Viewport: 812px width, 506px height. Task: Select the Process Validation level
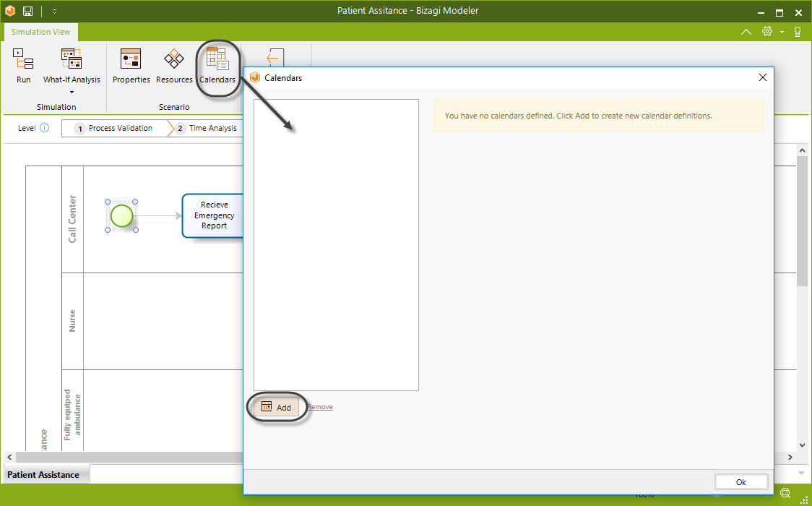coord(115,129)
